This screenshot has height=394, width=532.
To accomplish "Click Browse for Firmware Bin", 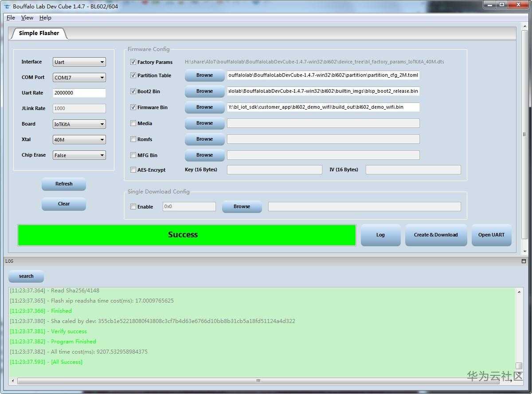I will coord(204,107).
